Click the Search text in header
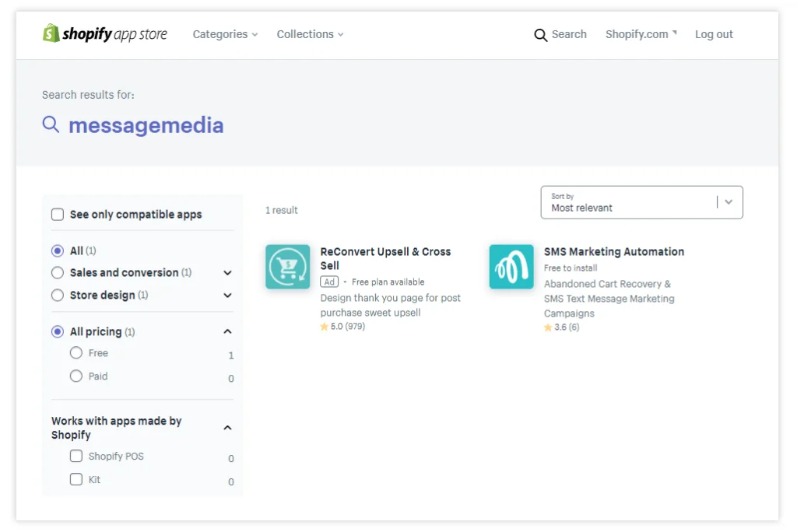 569,34
